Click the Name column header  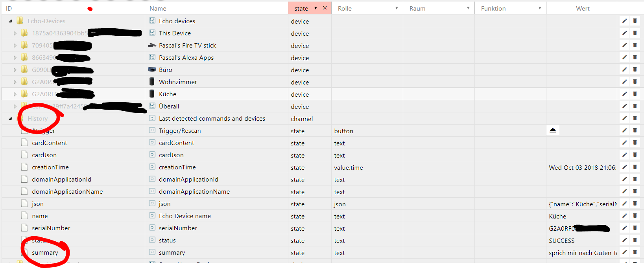tap(158, 8)
